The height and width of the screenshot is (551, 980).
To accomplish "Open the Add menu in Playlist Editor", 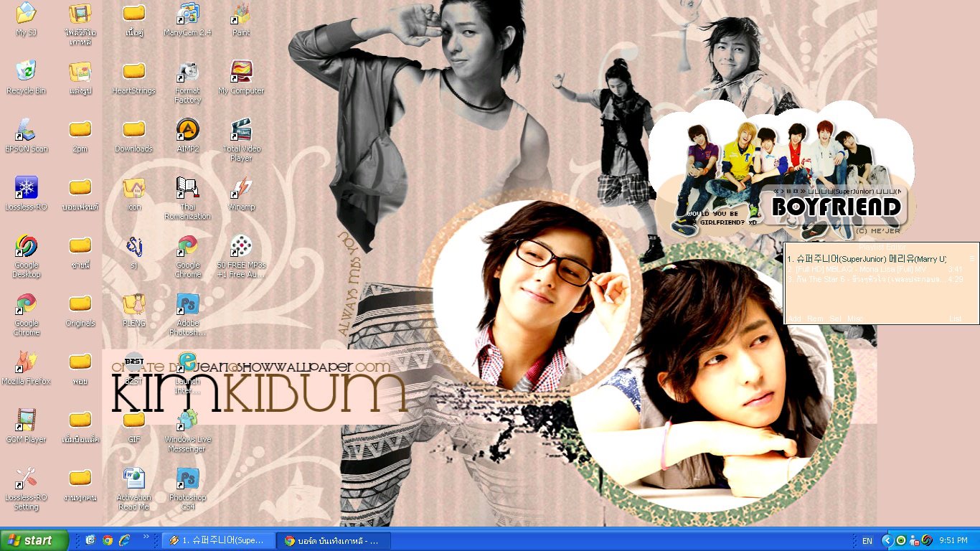I will click(795, 319).
